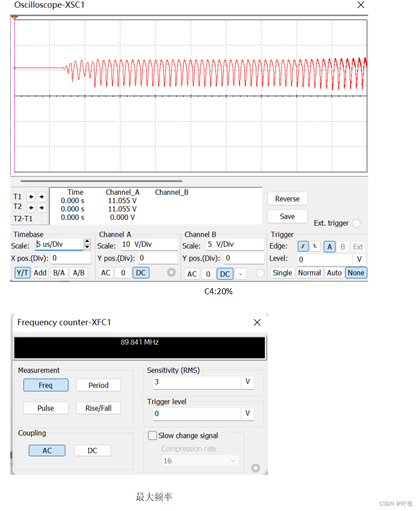Select trigger source A
Image resolution: width=420 pixels, height=511 pixels.
330,247
